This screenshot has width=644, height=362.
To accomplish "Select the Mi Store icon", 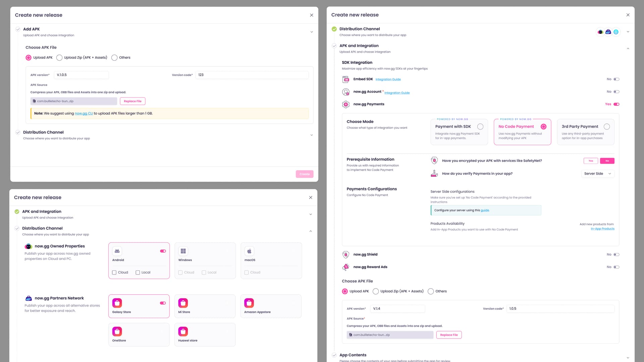I will (x=183, y=303).
